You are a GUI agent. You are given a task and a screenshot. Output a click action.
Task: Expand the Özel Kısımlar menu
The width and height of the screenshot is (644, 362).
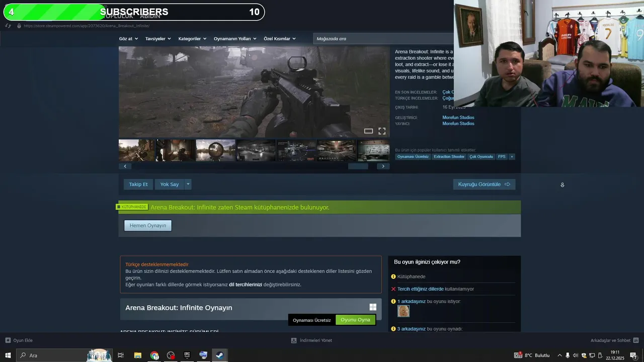click(280, 39)
